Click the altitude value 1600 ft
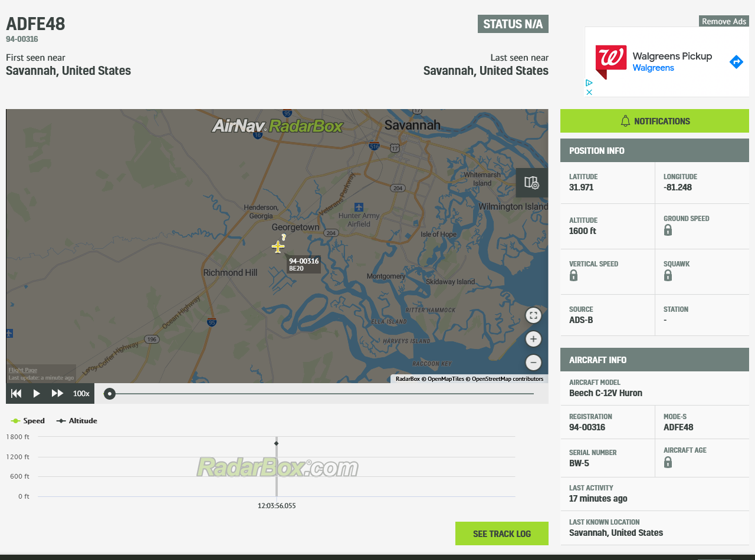This screenshot has width=755, height=560. (583, 231)
